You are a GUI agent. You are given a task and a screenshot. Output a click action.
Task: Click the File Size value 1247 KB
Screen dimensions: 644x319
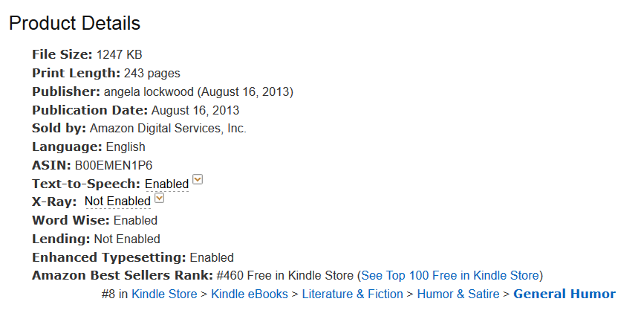point(120,54)
